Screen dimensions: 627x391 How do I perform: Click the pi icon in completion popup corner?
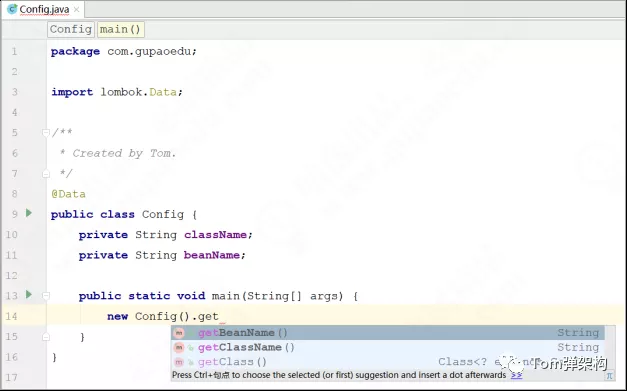(x=609, y=375)
